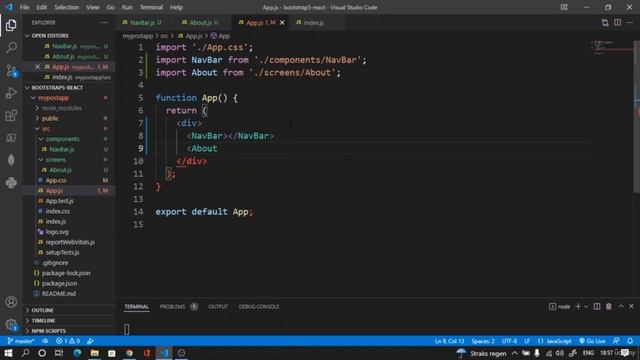
Task: Expand the public folder
Action: (50, 118)
